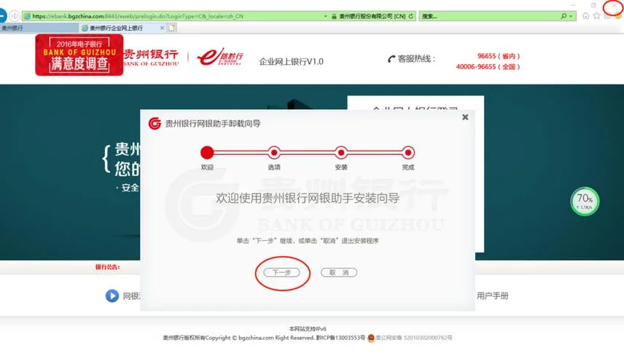Viewport: 624px width, 364px height.
Task: Click the refresh icon in address bar
Action: [x=410, y=16]
